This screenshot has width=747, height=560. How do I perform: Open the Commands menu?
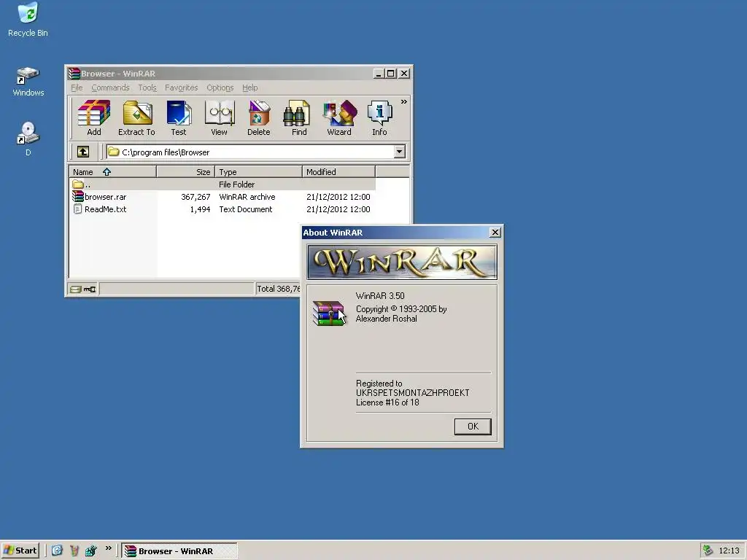point(111,87)
